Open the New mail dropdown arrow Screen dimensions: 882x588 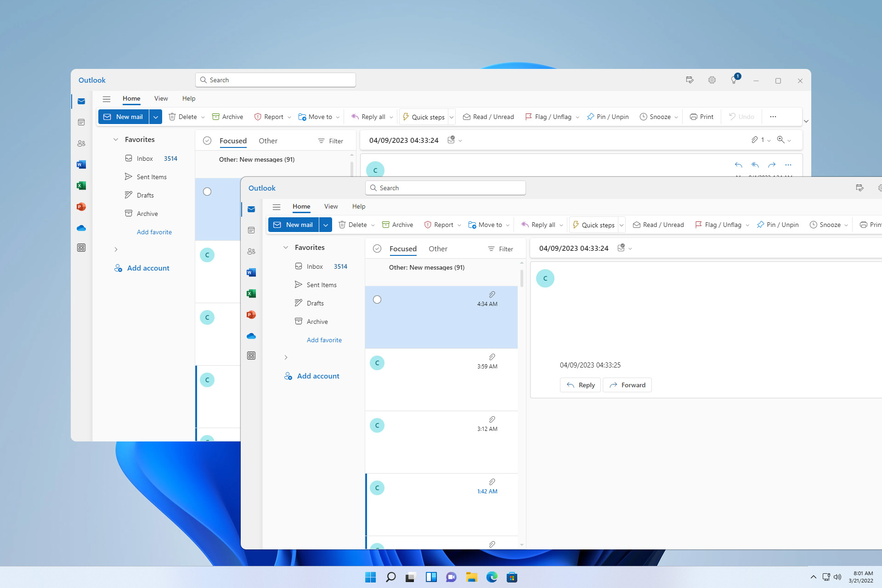(326, 225)
